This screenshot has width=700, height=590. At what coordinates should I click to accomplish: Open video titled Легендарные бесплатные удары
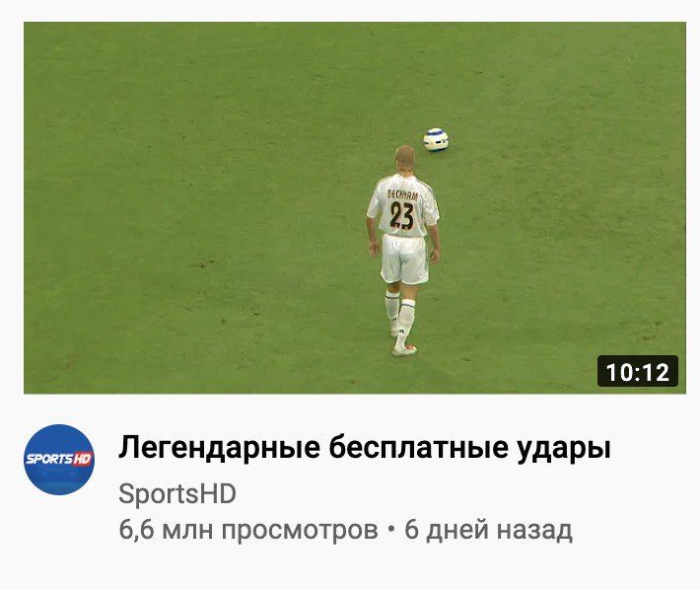tap(364, 448)
